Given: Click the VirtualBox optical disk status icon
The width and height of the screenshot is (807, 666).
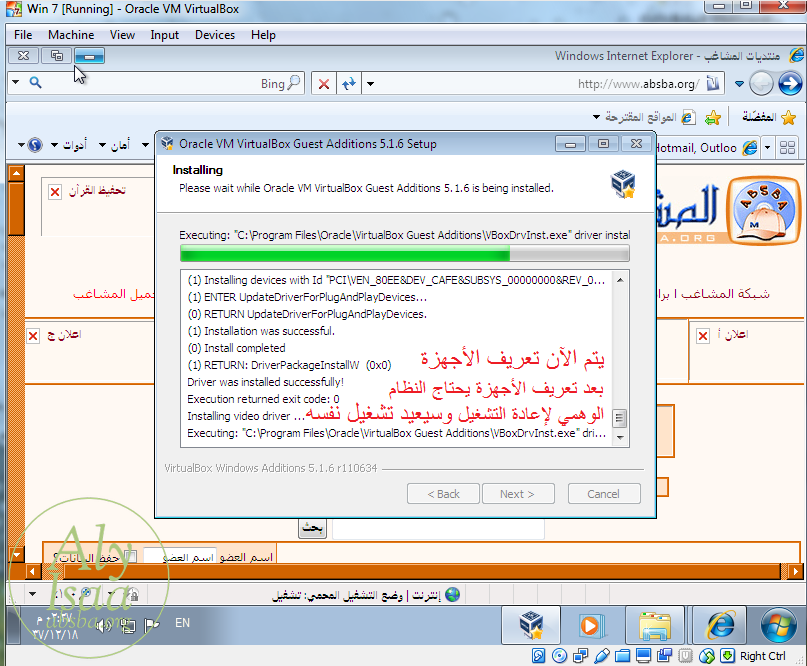Looking at the screenshot, I should (558, 656).
